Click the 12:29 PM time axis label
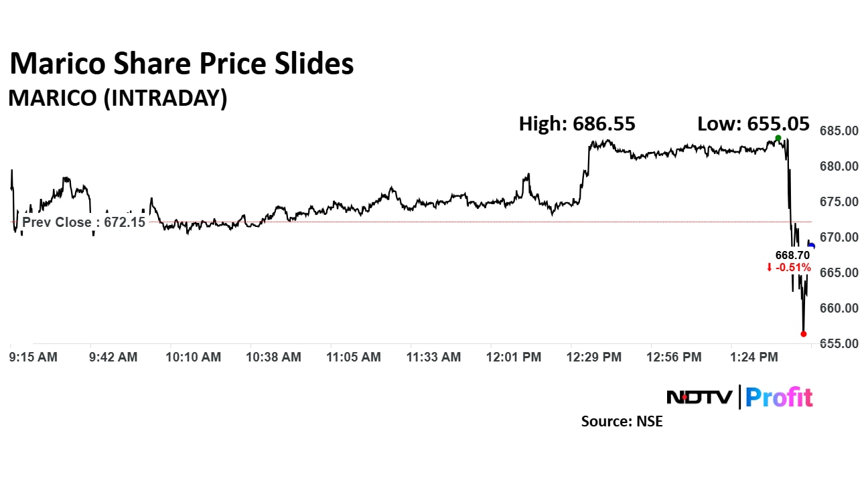 click(594, 357)
